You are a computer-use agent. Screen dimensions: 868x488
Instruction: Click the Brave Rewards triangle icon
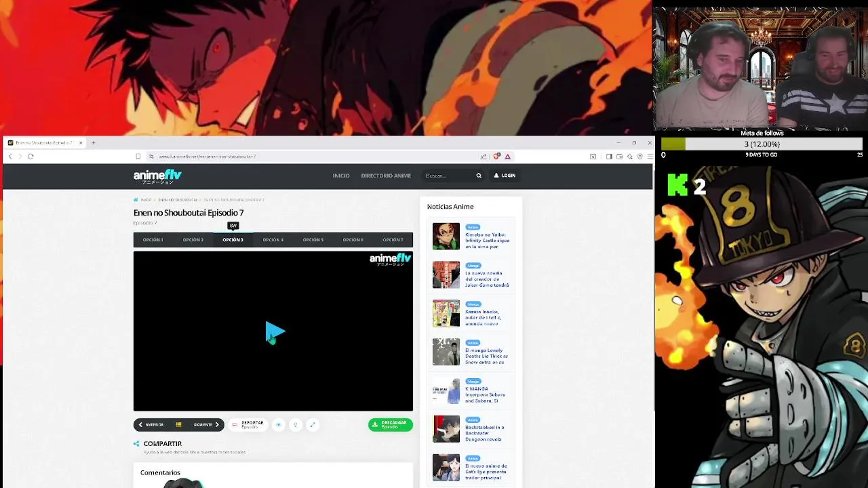click(x=507, y=157)
